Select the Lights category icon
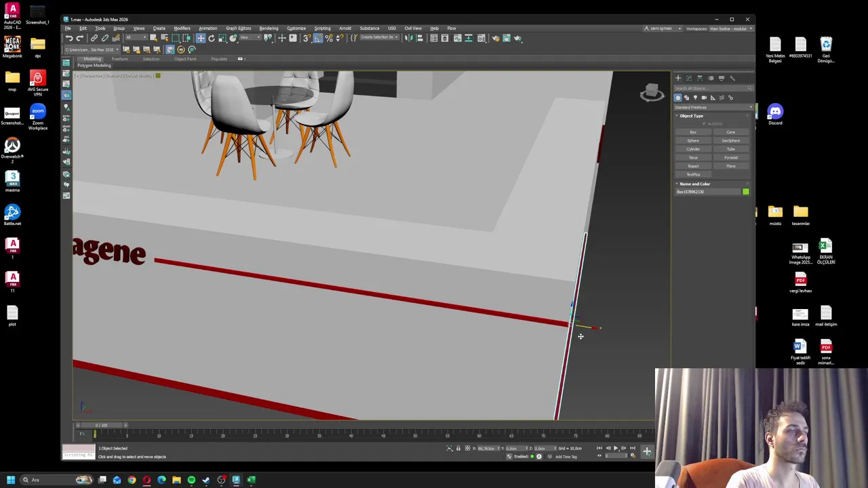Image resolution: width=868 pixels, height=488 pixels. click(695, 98)
